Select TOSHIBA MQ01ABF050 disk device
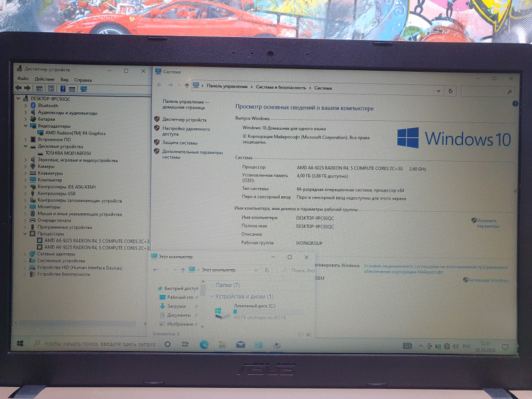Screen dimensions: 532x399 click(68, 153)
